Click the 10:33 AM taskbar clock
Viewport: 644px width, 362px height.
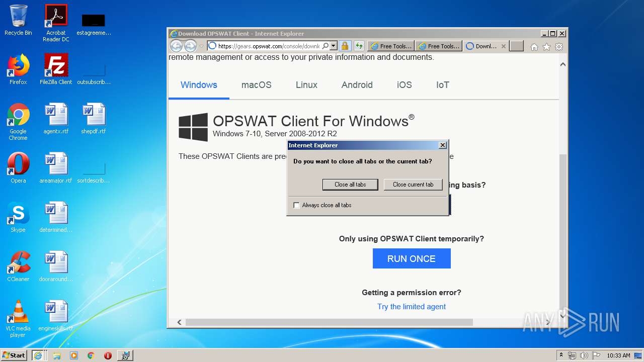pyautogui.click(x=618, y=355)
